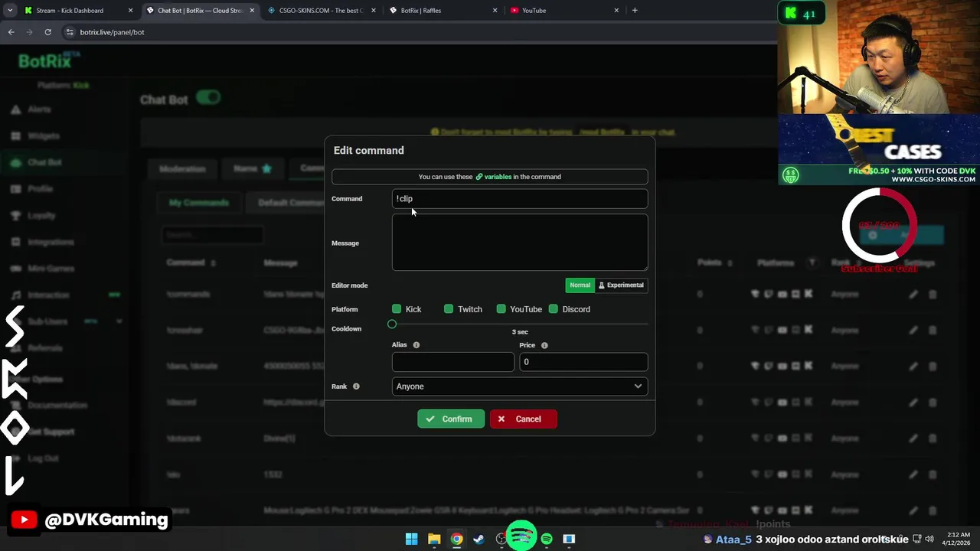Screen dimensions: 980x551
Task: Open the tab search dropdown arrow
Action: (x=10, y=11)
